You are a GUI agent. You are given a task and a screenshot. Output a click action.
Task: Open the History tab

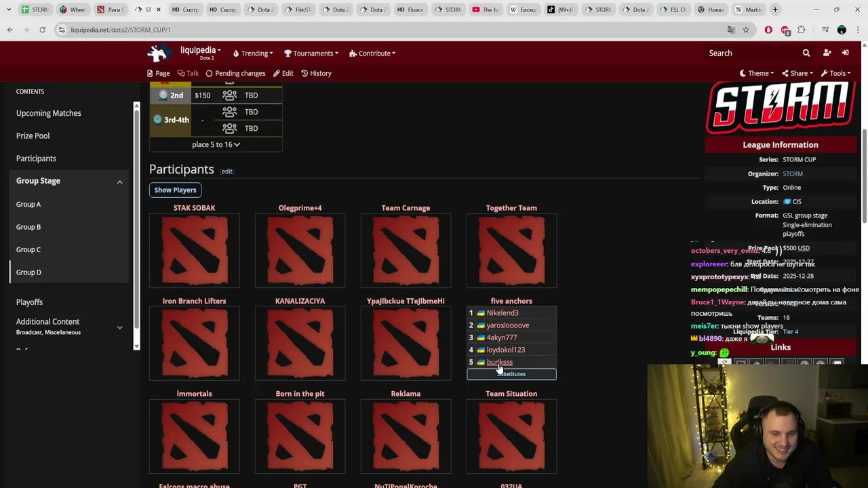(x=316, y=73)
